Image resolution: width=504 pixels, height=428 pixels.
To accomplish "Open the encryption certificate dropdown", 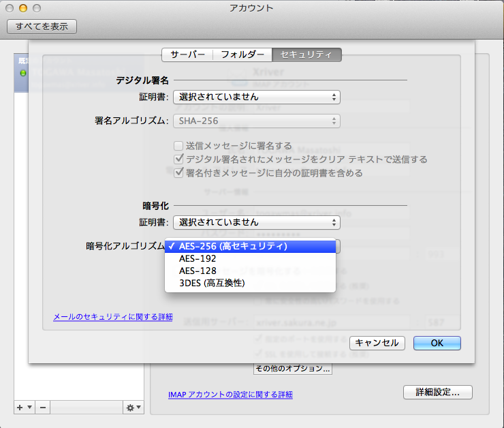I will (x=256, y=222).
